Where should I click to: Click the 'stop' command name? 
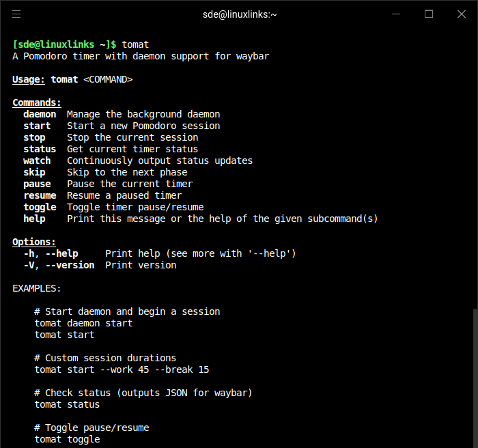34,137
